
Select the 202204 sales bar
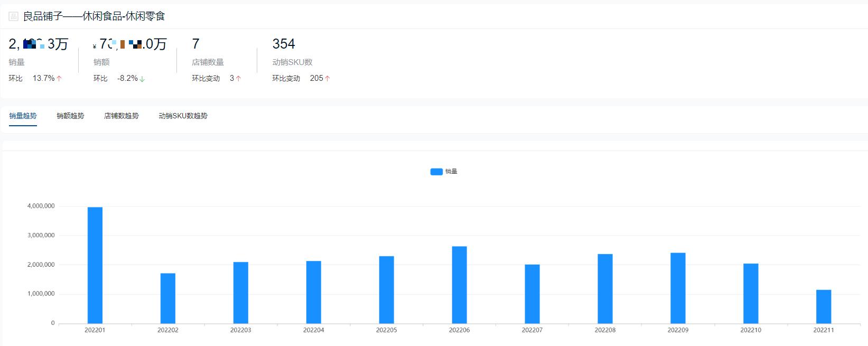click(314, 292)
